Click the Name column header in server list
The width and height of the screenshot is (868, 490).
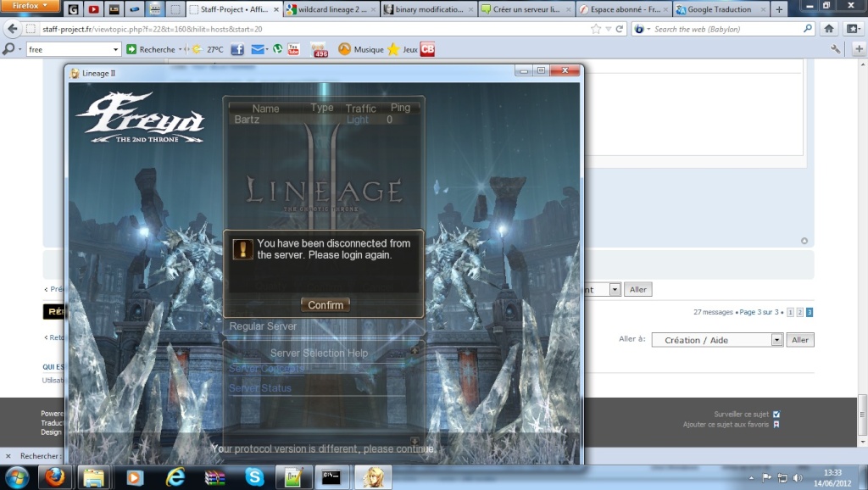click(x=265, y=109)
